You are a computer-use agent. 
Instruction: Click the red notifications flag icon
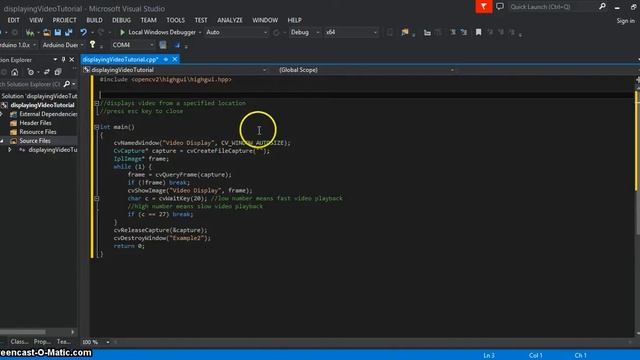point(484,7)
